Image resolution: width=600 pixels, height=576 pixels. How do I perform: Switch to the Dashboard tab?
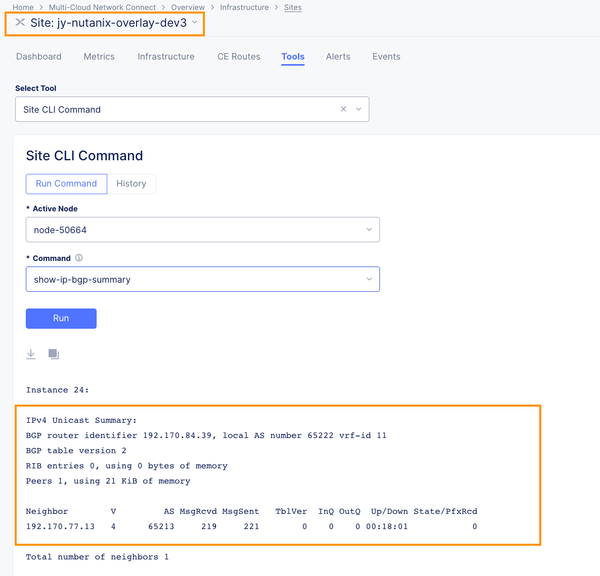[39, 57]
